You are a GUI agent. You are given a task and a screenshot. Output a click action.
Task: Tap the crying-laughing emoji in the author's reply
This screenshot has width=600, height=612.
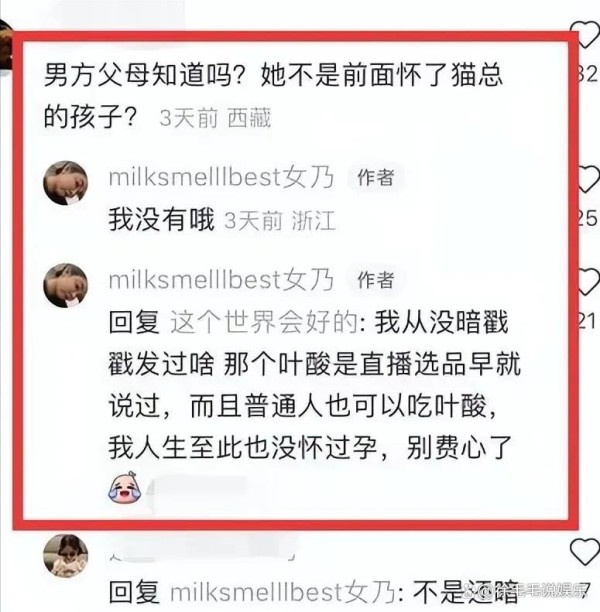(x=124, y=487)
